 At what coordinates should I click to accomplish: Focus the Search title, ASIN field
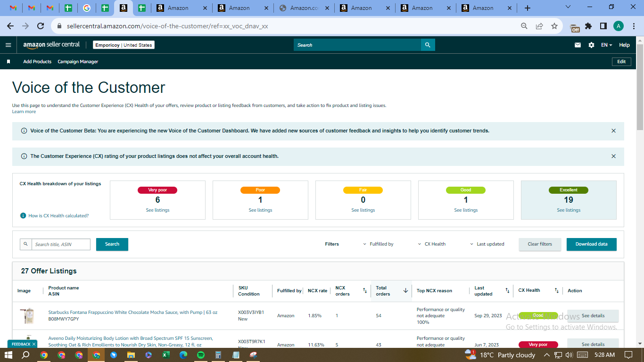61,244
